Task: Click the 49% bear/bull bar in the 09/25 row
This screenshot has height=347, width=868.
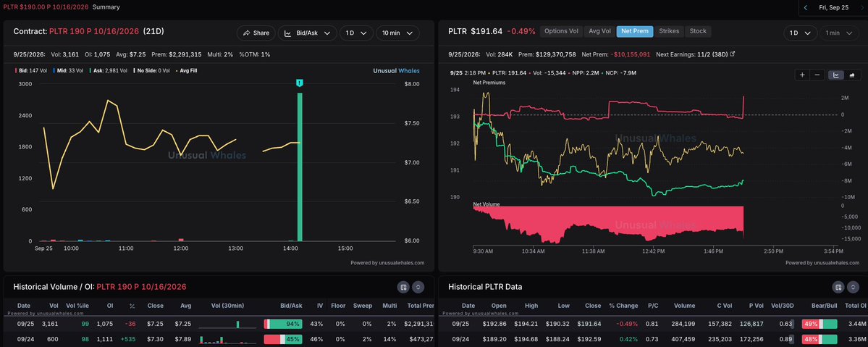Action: (819, 324)
